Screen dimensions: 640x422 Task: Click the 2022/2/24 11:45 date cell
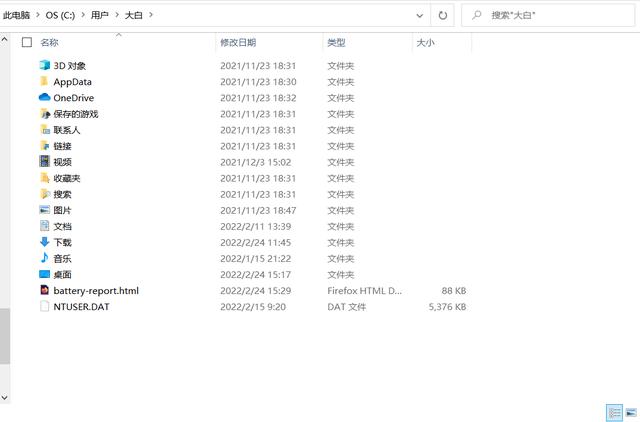[256, 242]
